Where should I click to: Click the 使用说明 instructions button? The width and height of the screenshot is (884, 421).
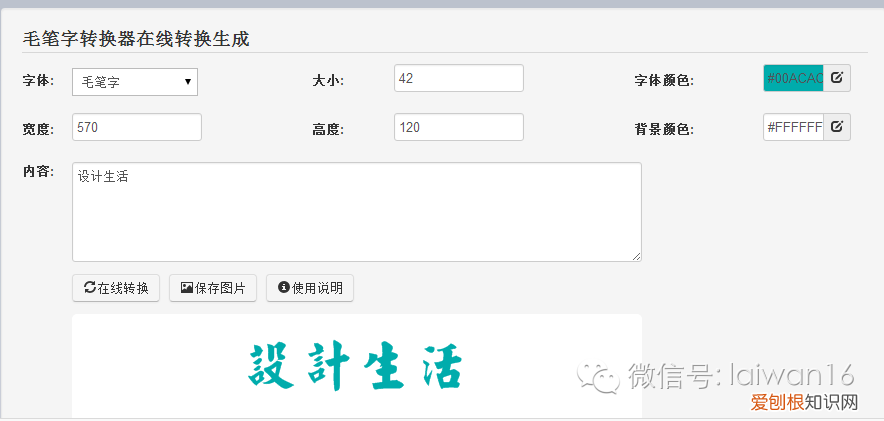[x=310, y=288]
